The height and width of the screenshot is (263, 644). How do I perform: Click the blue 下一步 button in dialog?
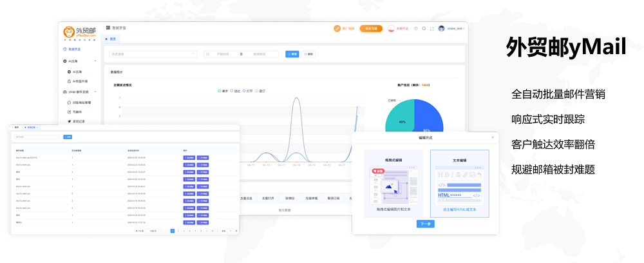coord(425,224)
